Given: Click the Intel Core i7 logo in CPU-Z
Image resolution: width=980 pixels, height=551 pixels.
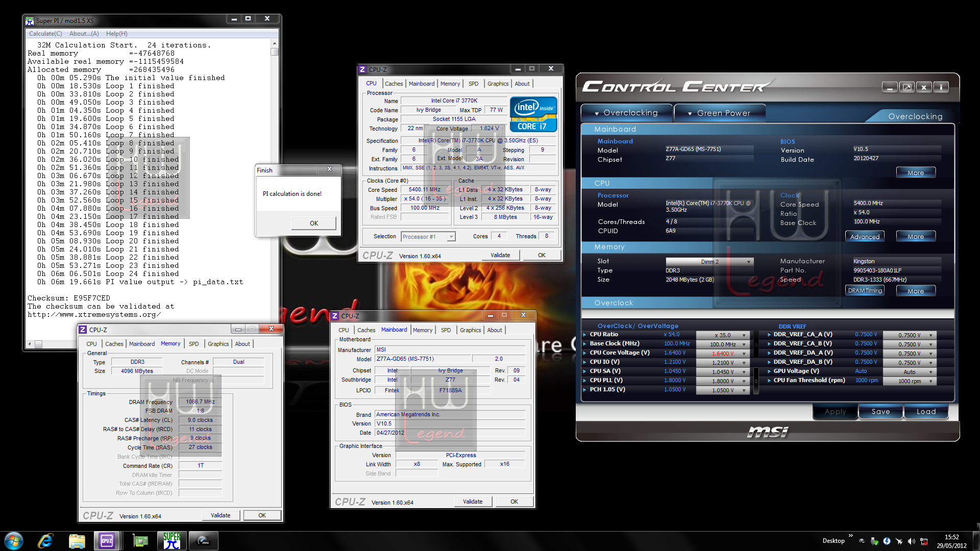Looking at the screenshot, I should pos(533,114).
